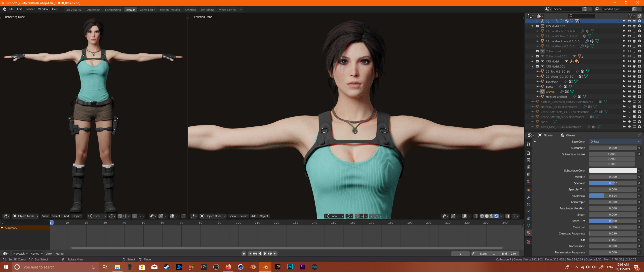Image resolution: width=644 pixels, height=272 pixels.
Task: Open Steam from the Windows taskbar
Action: [x=167, y=267]
